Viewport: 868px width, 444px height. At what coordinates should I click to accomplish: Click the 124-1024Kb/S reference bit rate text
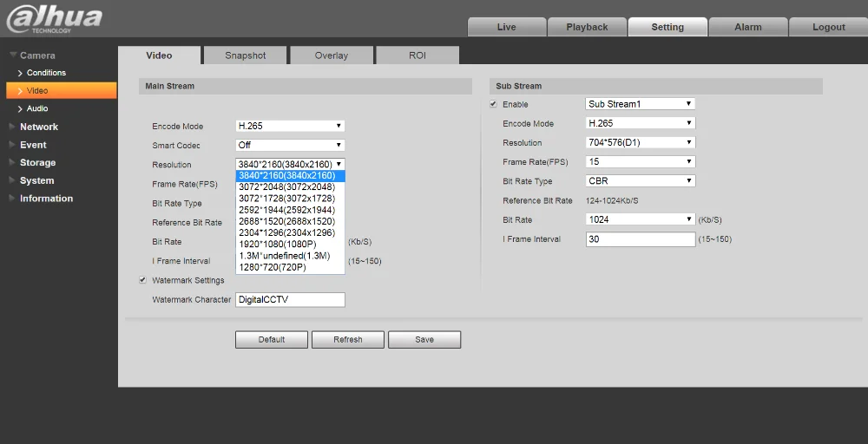pos(612,200)
